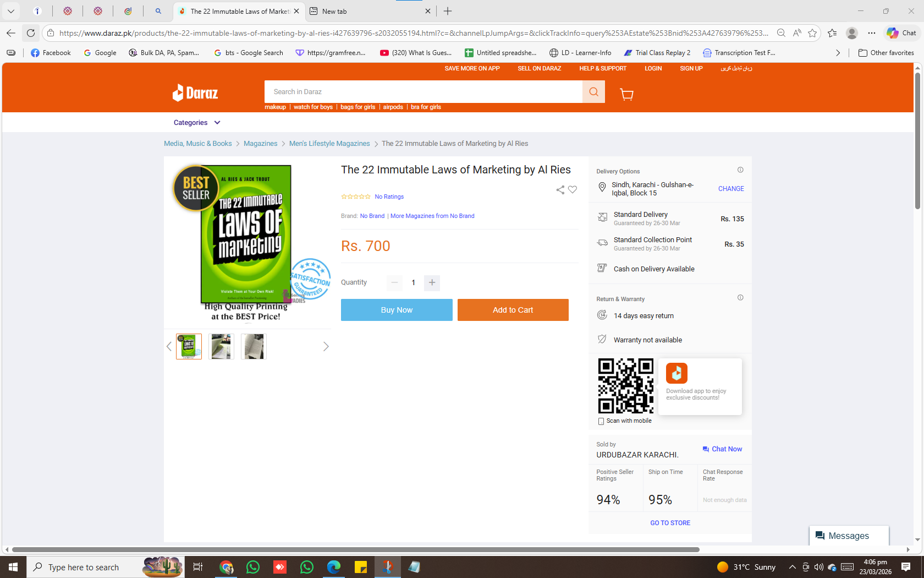Expand the Categories dropdown
The height and width of the screenshot is (578, 924).
pos(197,123)
